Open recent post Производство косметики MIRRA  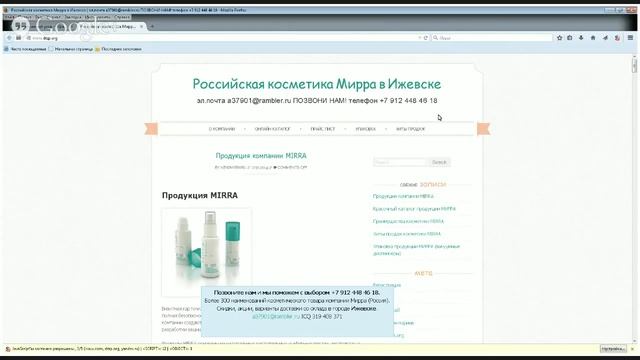pos(408,222)
